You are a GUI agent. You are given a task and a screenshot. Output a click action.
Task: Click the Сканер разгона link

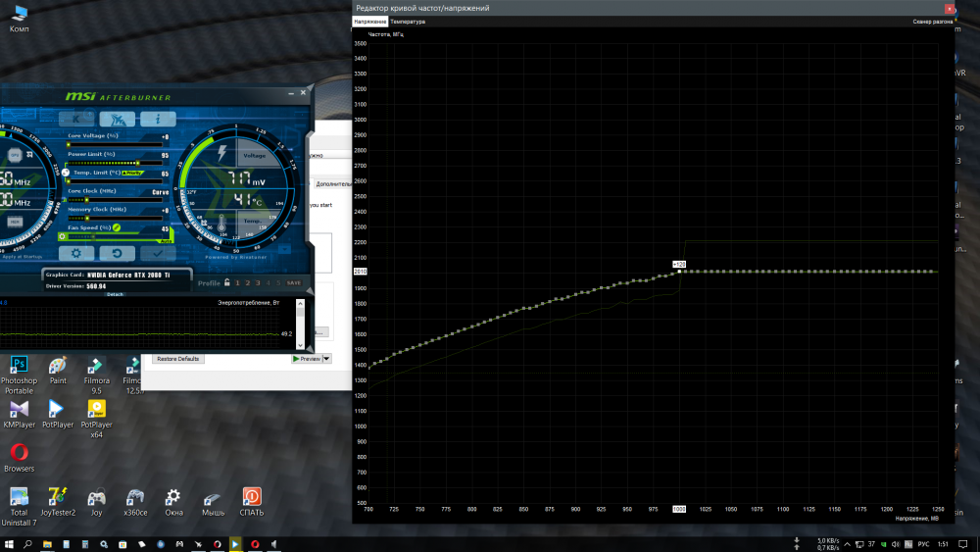[x=933, y=22]
